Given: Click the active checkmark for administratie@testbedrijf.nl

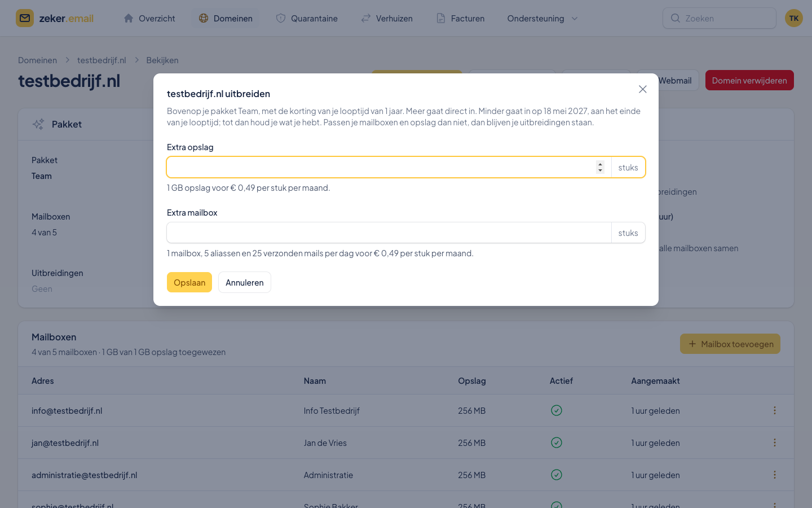Looking at the screenshot, I should 557,475.
